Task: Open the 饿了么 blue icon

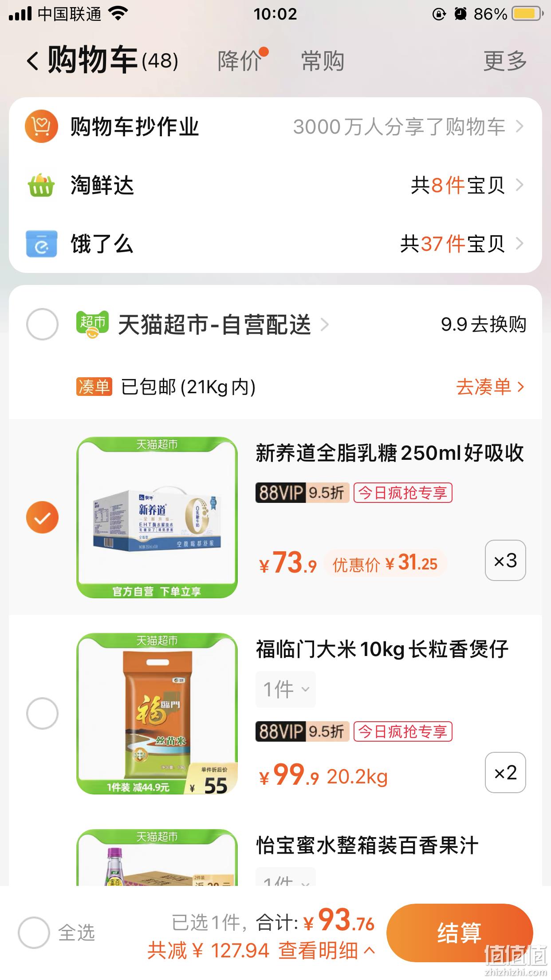Action: [41, 244]
